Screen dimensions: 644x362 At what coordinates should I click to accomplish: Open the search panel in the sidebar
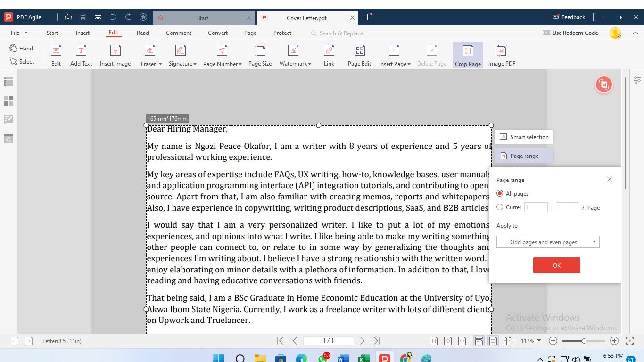(x=8, y=139)
